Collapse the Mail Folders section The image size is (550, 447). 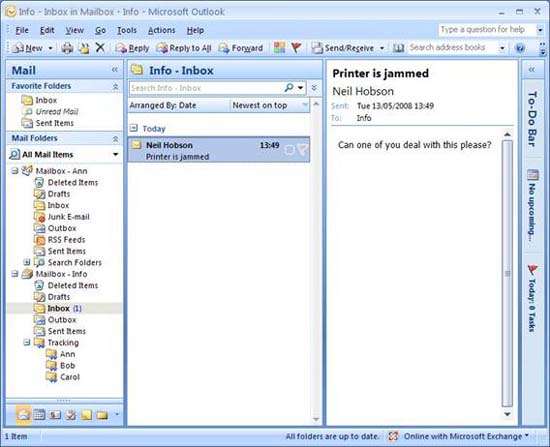(115, 139)
